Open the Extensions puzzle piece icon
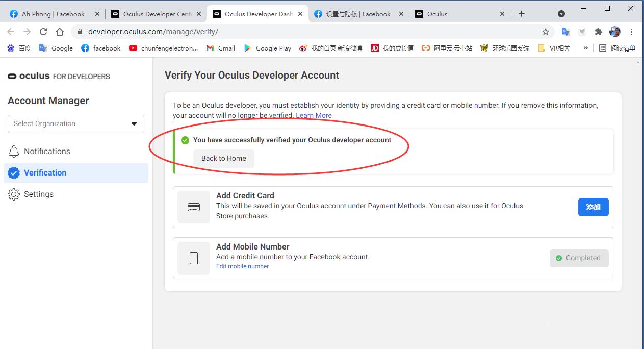This screenshot has height=349, width=644. pos(599,32)
